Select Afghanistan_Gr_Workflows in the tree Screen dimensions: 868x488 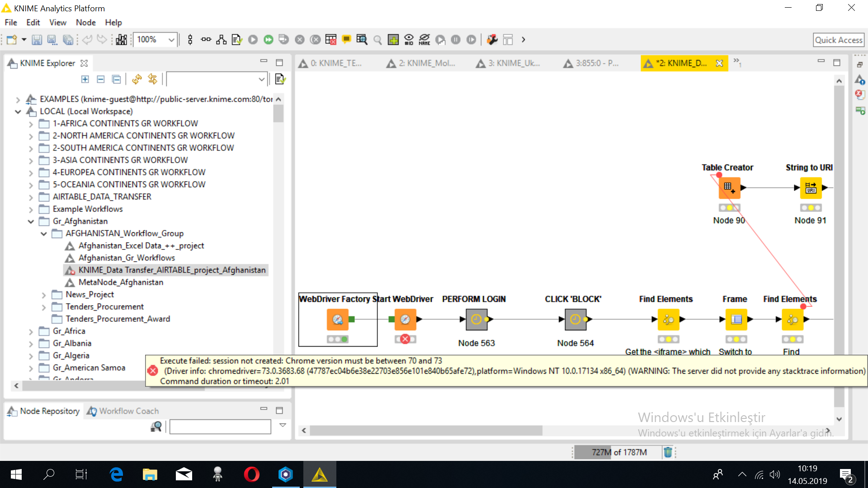(x=127, y=258)
